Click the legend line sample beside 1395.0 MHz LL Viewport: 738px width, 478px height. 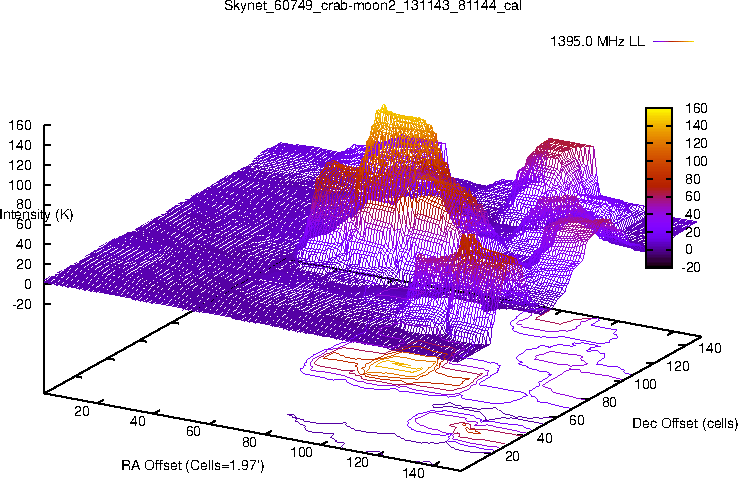[x=674, y=41]
